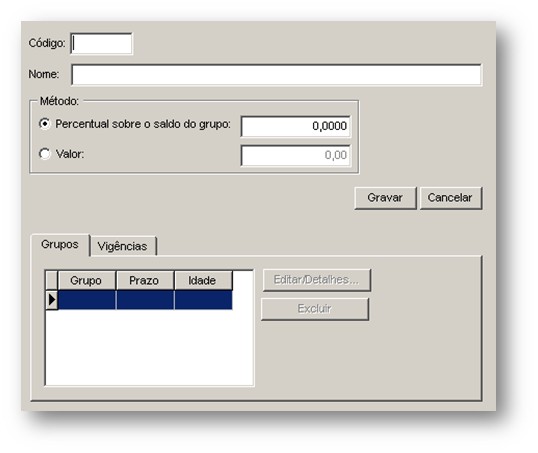Switch to the Grupos tab
The width and height of the screenshot is (538, 453).
coord(60,245)
